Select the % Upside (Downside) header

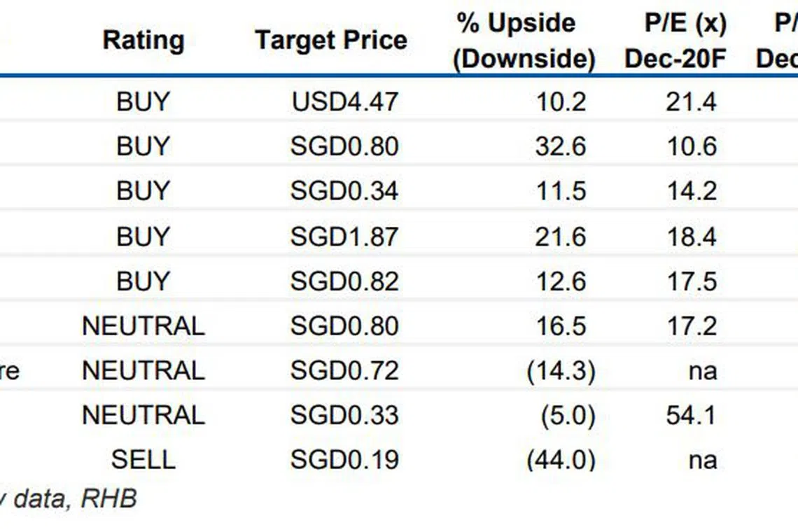524,41
